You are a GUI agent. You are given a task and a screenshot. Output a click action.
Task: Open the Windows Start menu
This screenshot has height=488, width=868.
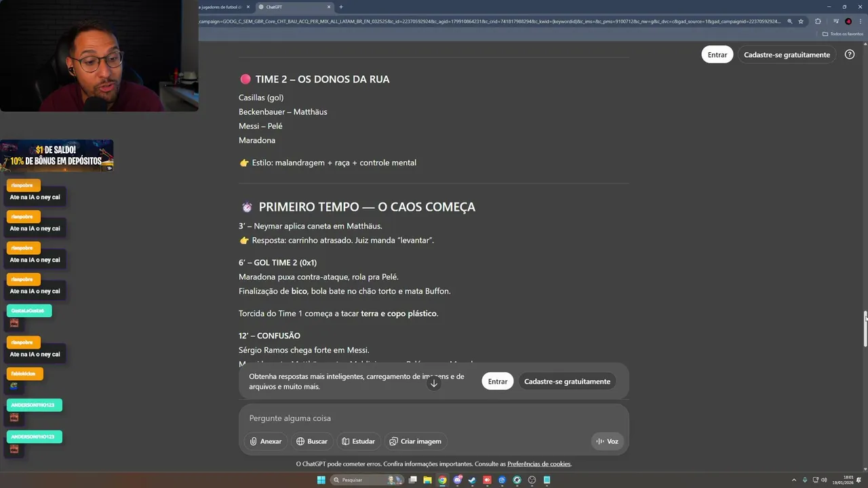click(321, 480)
